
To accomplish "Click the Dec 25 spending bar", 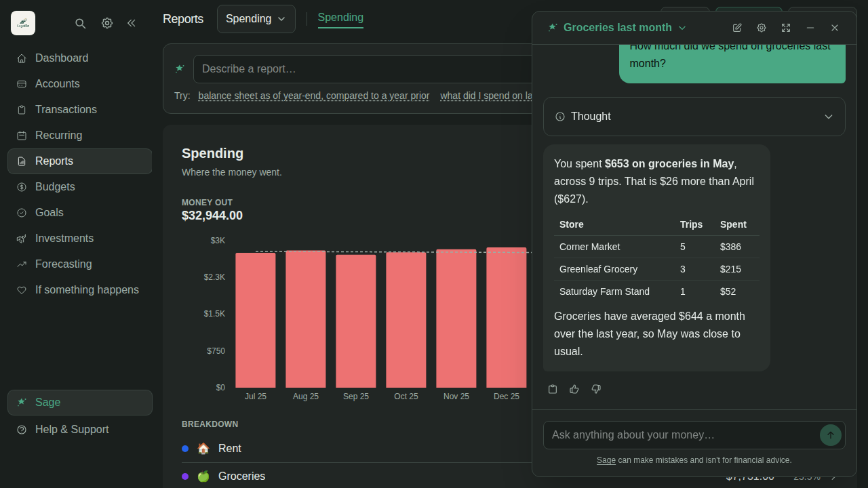I will tap(507, 317).
